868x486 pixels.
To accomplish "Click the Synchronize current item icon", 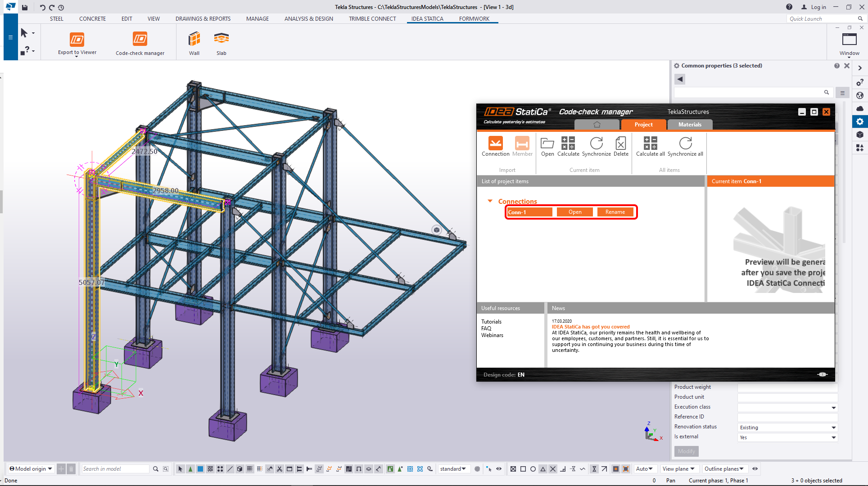I will 596,144.
